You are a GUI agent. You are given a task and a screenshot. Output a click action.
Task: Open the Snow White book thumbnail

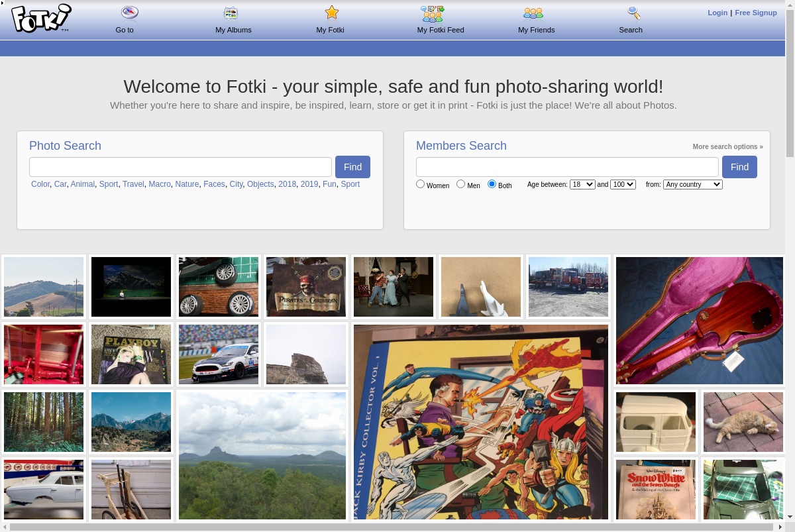[656, 490]
